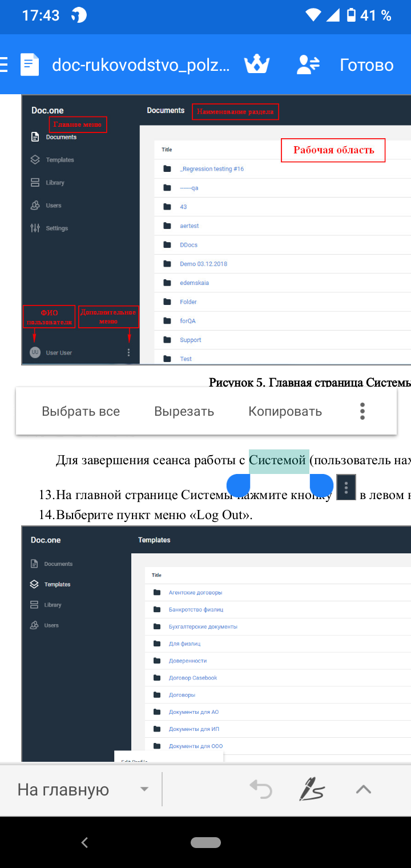
Task: Choose Вырезать in selection popup
Action: point(184,411)
